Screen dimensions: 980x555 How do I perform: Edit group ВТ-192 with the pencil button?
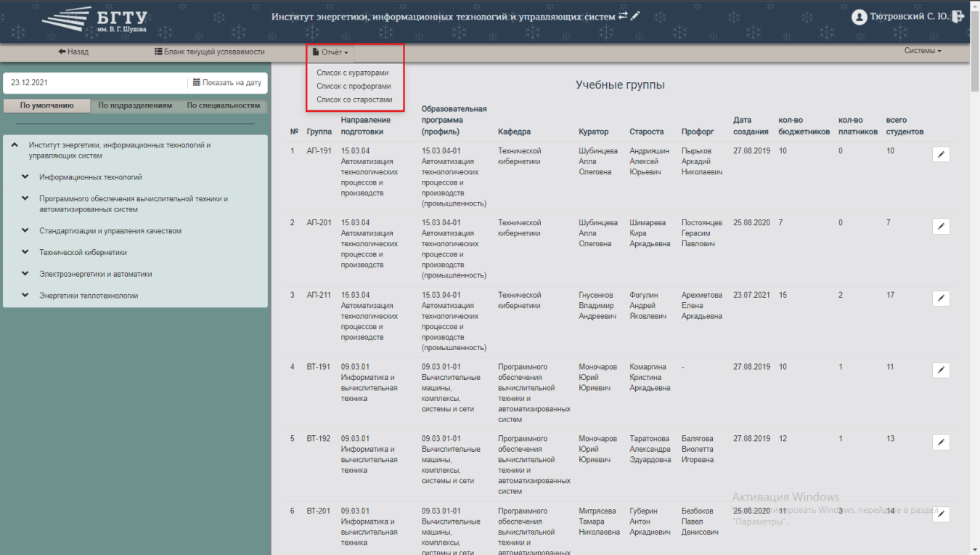pos(941,442)
